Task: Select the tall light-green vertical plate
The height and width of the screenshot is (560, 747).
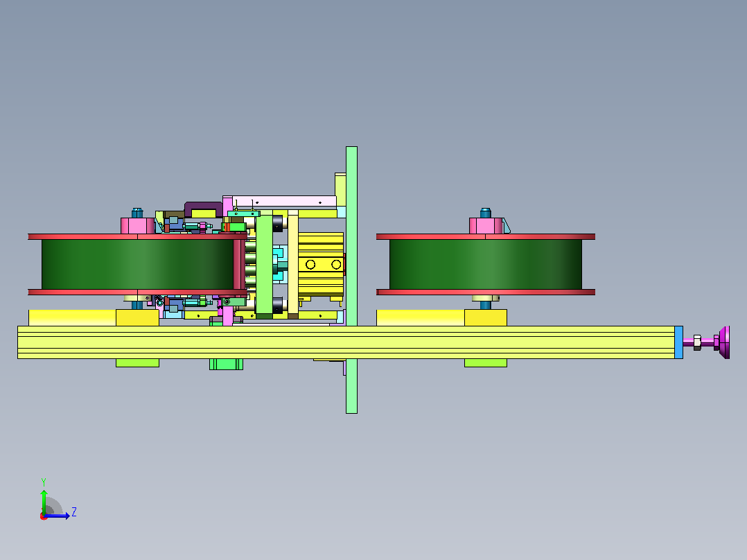Action: pos(351,280)
